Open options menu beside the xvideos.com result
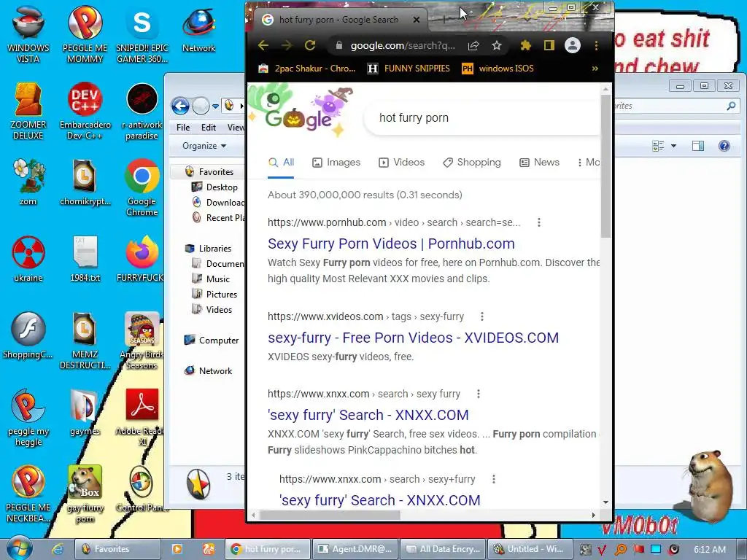The image size is (747, 560). [x=482, y=316]
